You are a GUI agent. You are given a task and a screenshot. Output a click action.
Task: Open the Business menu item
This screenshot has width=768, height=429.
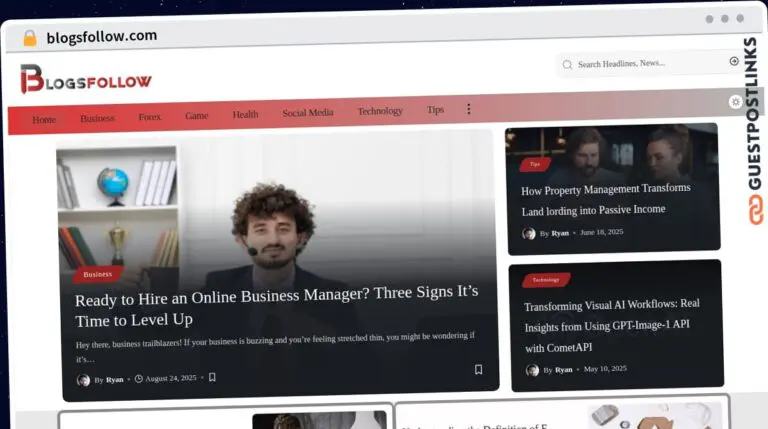point(97,118)
